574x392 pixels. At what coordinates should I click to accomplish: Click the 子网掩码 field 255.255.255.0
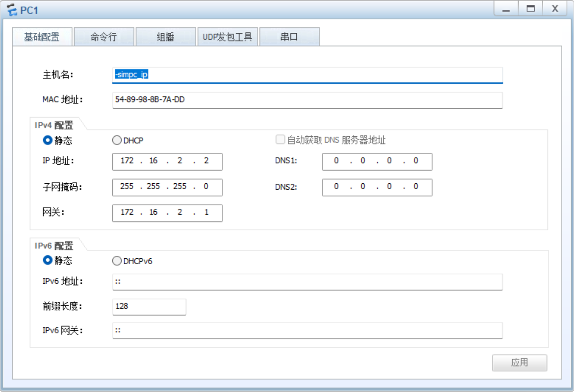click(x=167, y=187)
